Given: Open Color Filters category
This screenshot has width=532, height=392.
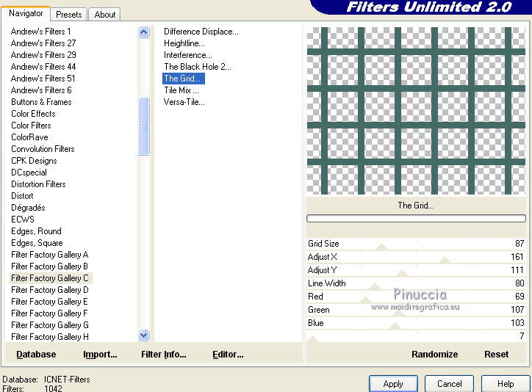Looking at the screenshot, I should coord(31,126).
